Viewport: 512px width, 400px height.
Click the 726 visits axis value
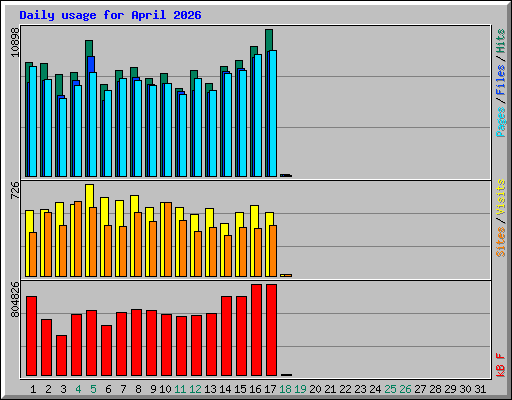(15, 190)
